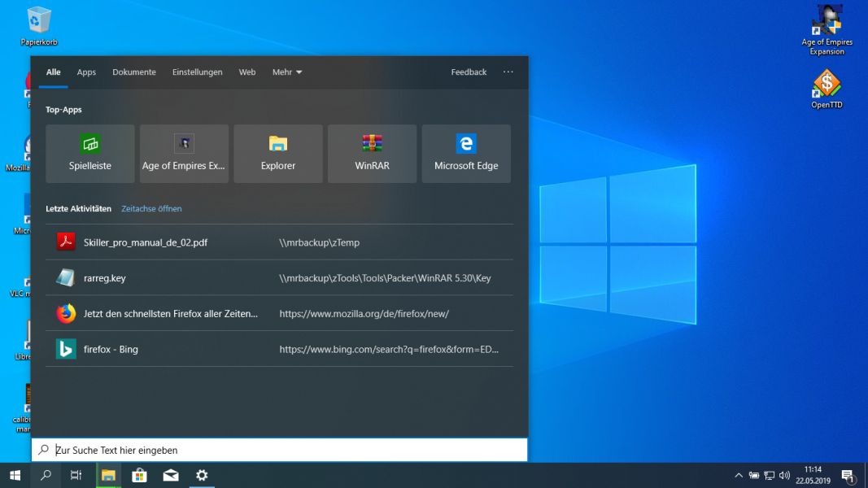Click the Feedback button

pos(469,72)
